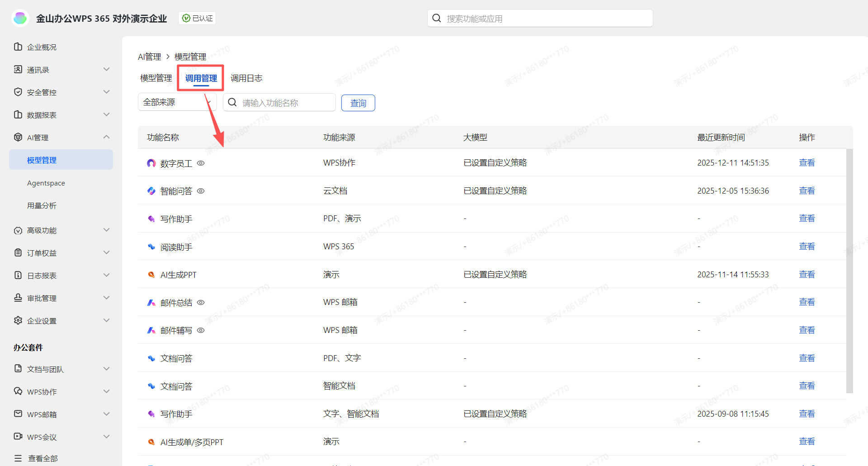The width and height of the screenshot is (868, 466).
Task: Click 查看 for the 智能问答 row
Action: coord(807,190)
